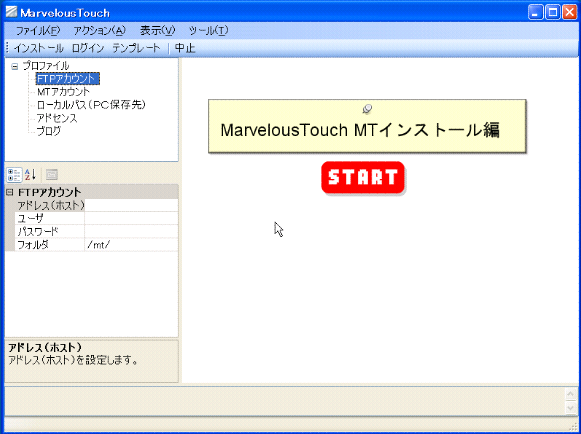Open the アクション(A) menu
This screenshot has height=434, width=581.
pos(99,30)
